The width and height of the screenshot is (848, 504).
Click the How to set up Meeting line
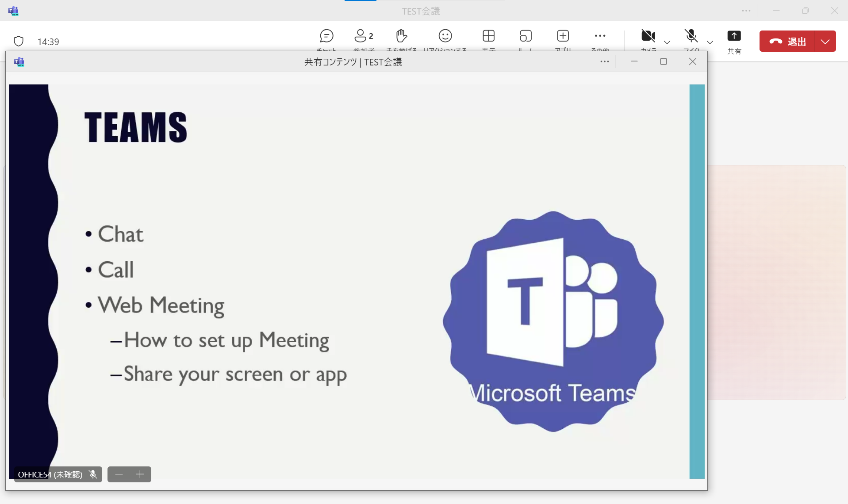coord(226,340)
